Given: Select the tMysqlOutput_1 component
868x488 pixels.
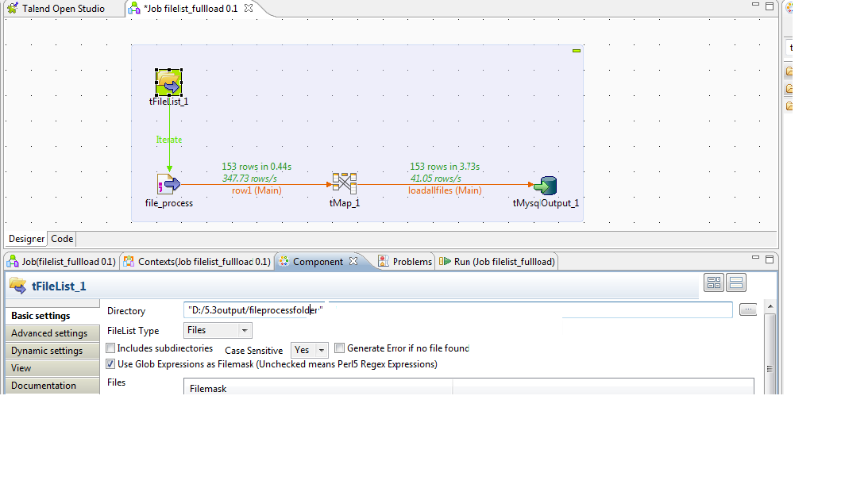Looking at the screenshot, I should pos(546,184).
